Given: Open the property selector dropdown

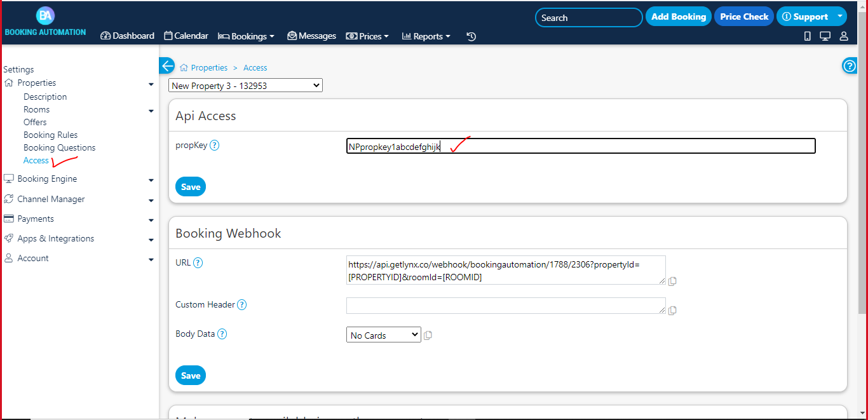Looking at the screenshot, I should click(245, 85).
